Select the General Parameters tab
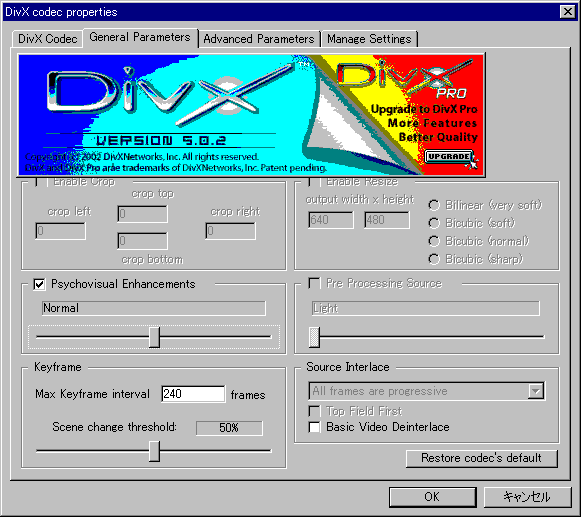Image resolution: width=581 pixels, height=517 pixels. [140, 37]
